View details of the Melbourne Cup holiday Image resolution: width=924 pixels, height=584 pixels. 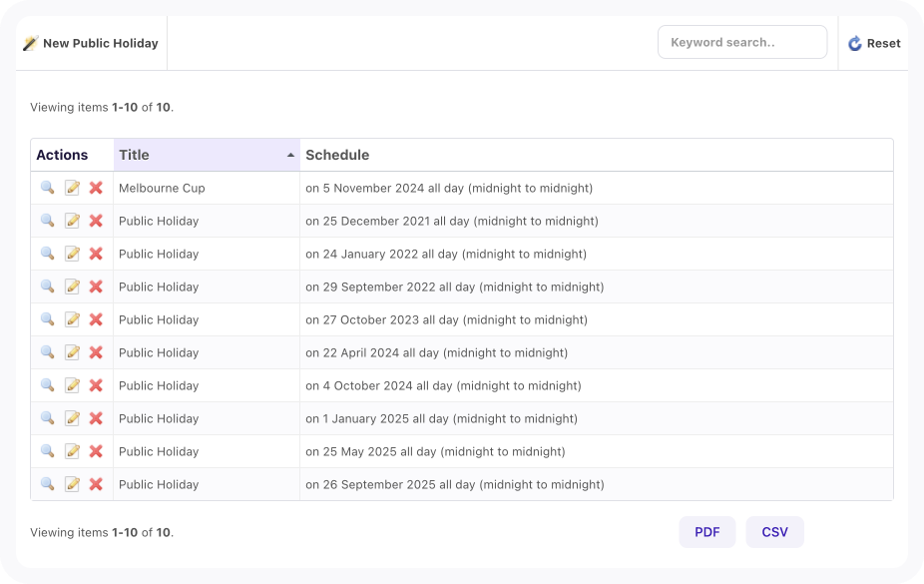coord(47,188)
